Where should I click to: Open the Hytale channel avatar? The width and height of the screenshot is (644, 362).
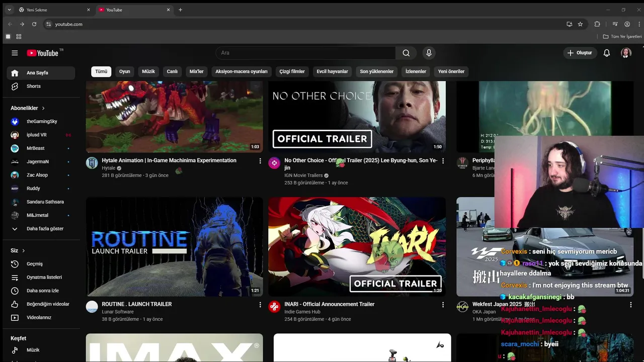[x=92, y=163]
